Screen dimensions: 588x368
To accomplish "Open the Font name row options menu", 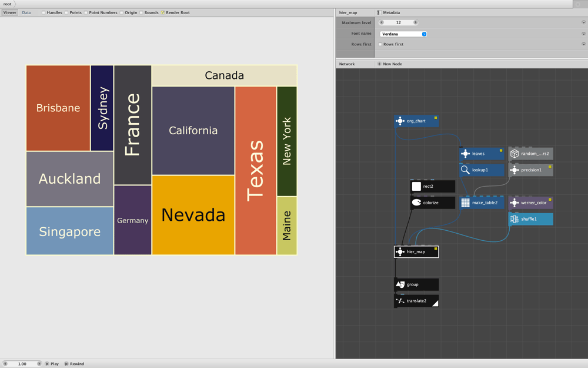I will (583, 34).
